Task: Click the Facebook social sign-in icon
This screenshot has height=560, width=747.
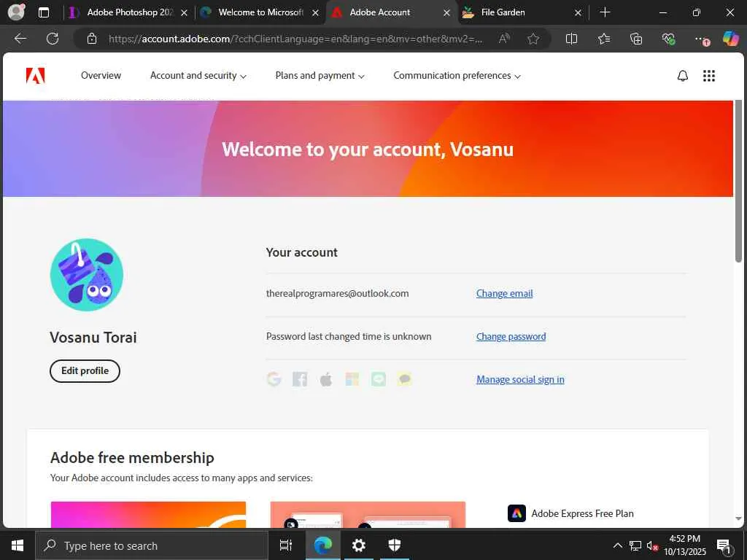Action: (300, 379)
